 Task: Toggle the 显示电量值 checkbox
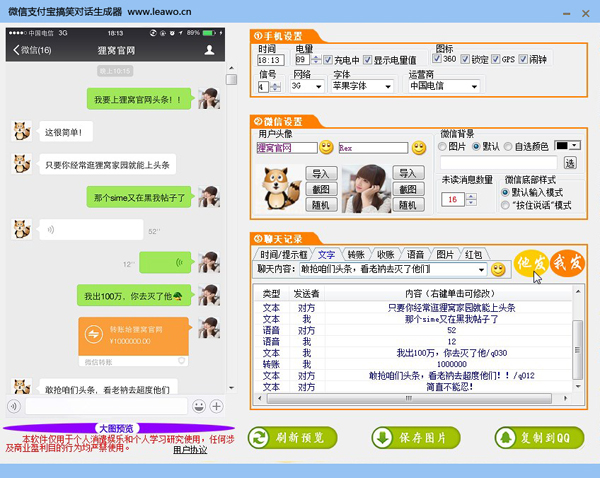367,60
